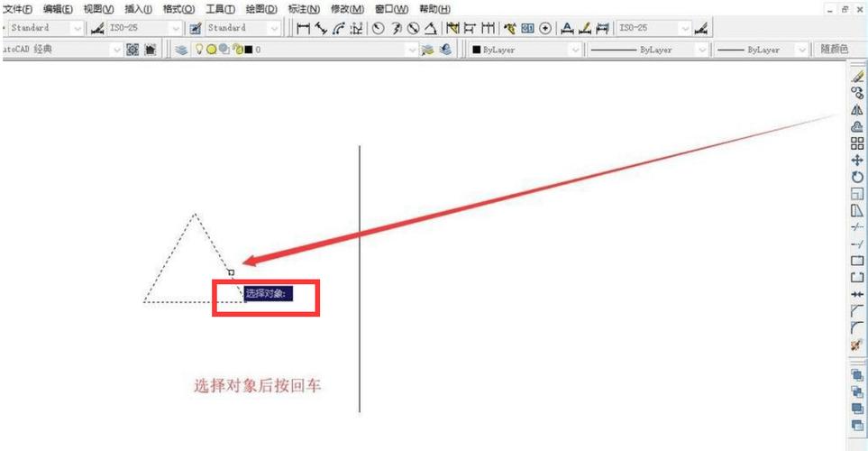This screenshot has width=868, height=451.
Task: Toggle layer 0 lock icon
Action: click(238, 50)
